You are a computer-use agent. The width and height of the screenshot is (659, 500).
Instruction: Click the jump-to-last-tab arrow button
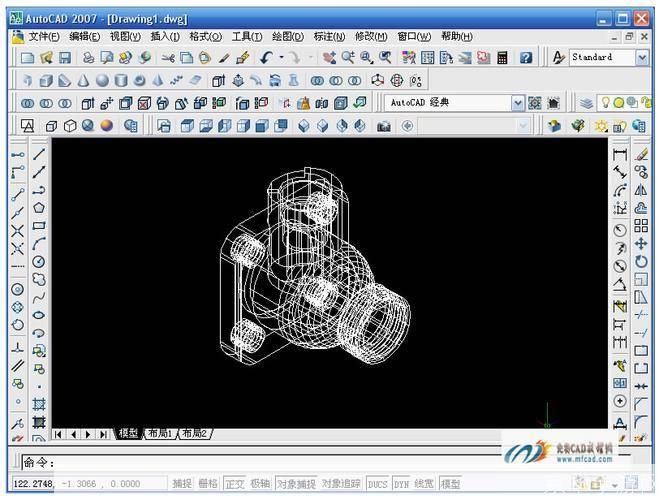click(x=103, y=434)
